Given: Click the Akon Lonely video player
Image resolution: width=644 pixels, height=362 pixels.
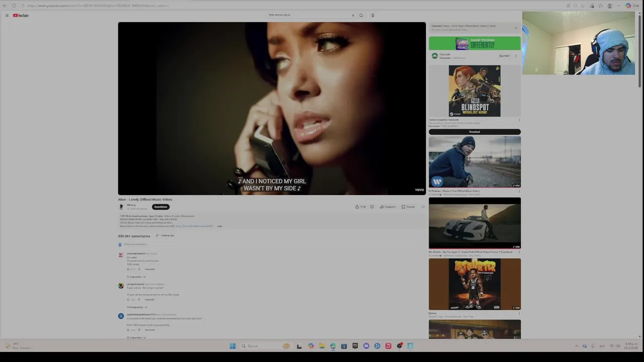Looking at the screenshot, I should (x=272, y=108).
